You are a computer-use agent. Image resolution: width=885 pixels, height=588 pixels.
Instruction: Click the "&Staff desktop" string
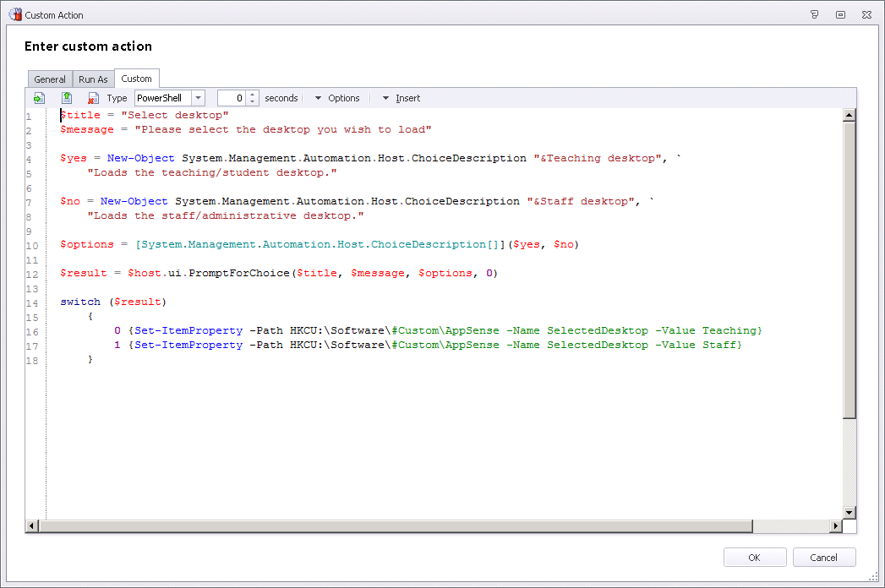click(581, 201)
